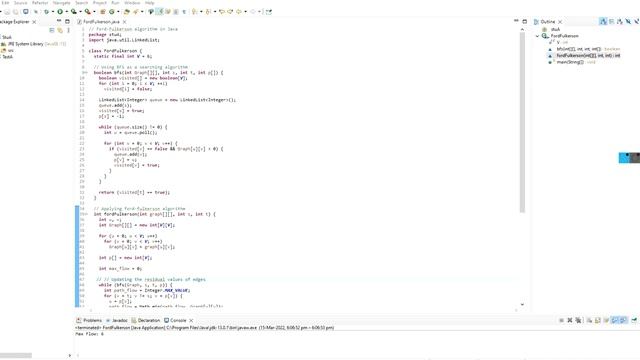The image size is (640, 360).
Task: Remove all terminated launches in Console
Action: (x=578, y=320)
